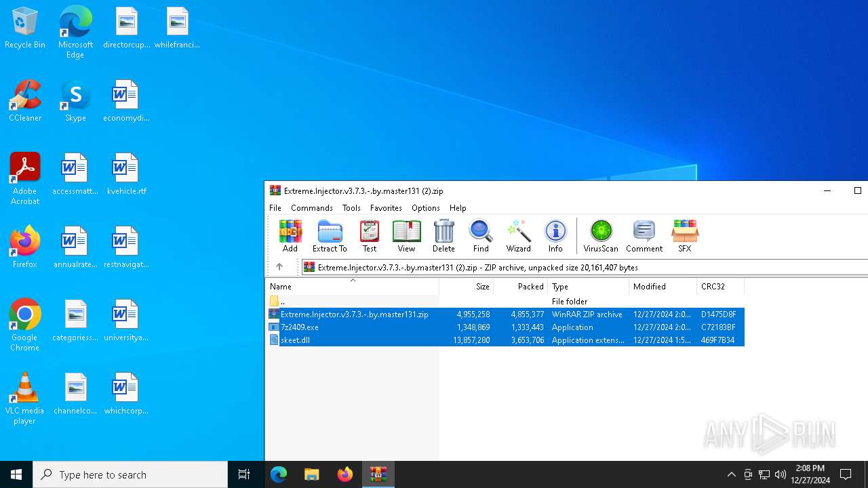Click the SFX toolbar icon
This screenshot has width=868, height=488.
coord(685,236)
